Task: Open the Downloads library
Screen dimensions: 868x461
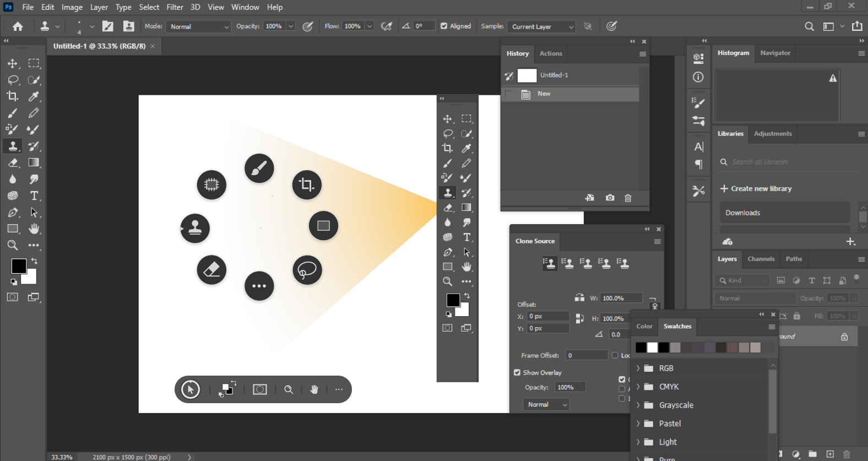Action: pos(785,213)
